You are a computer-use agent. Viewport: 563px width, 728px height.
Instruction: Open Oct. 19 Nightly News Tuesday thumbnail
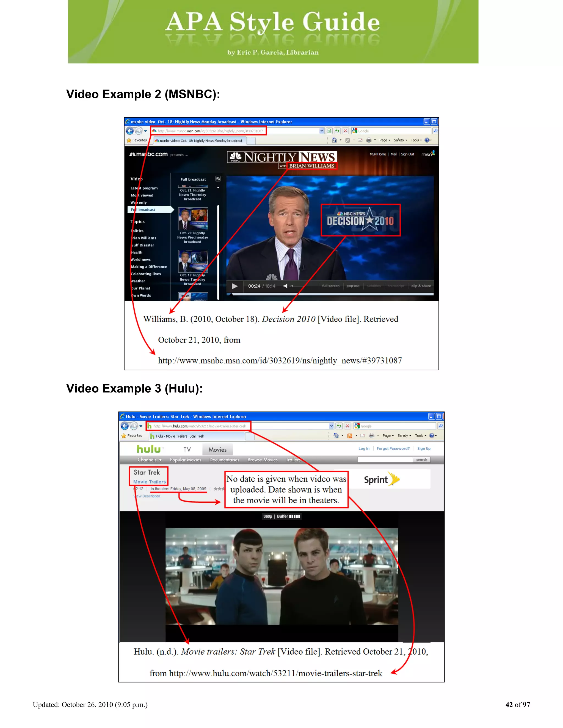(x=193, y=261)
